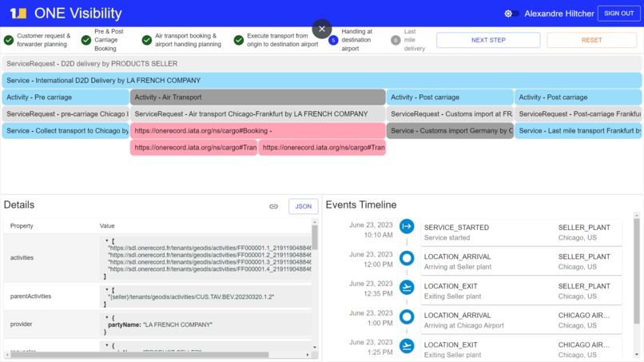Click the parentActivities property label
Image resolution: width=644 pixels, height=362 pixels.
(30, 296)
